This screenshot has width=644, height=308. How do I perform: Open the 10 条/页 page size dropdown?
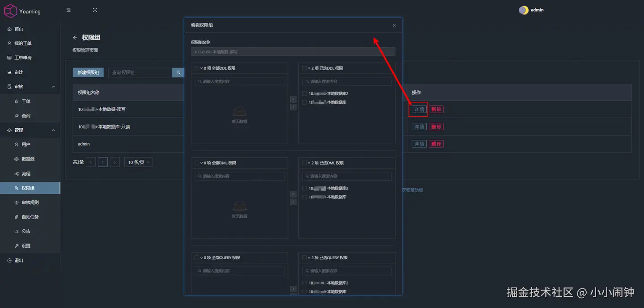138,162
